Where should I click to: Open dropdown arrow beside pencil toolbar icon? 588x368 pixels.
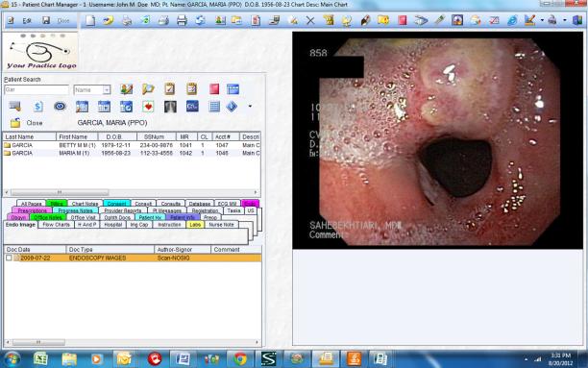542,20
